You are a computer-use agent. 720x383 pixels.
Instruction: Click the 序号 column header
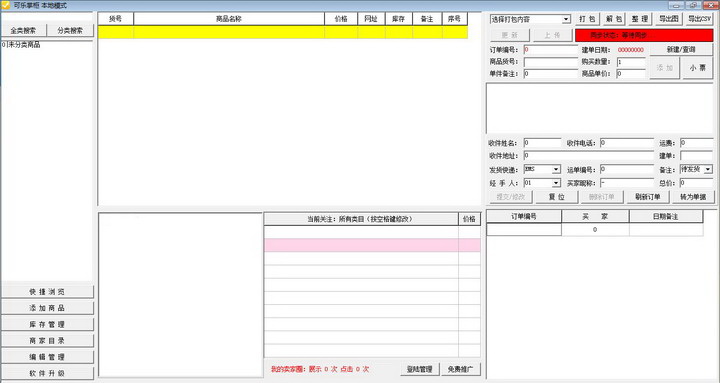[x=455, y=19]
